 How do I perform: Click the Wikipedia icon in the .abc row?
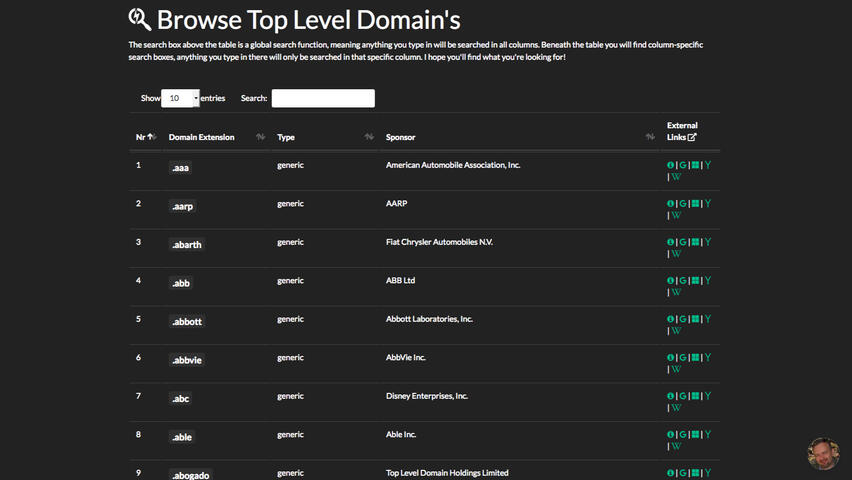click(x=677, y=408)
